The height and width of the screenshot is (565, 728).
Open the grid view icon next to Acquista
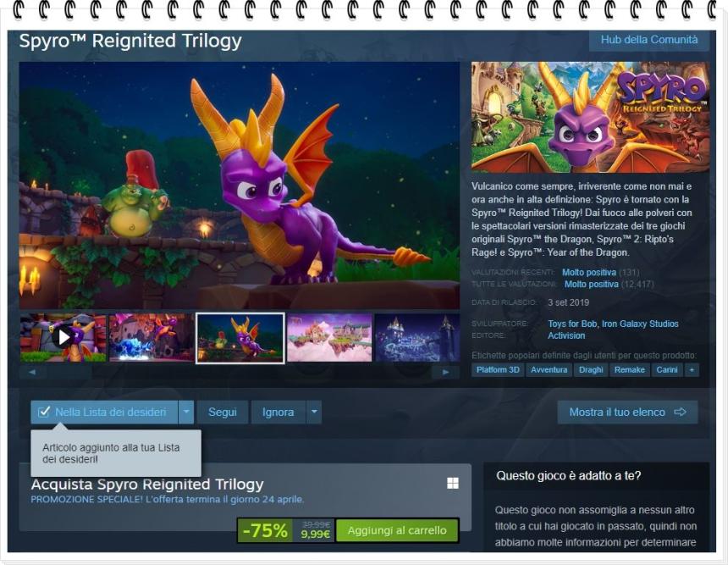click(x=453, y=483)
